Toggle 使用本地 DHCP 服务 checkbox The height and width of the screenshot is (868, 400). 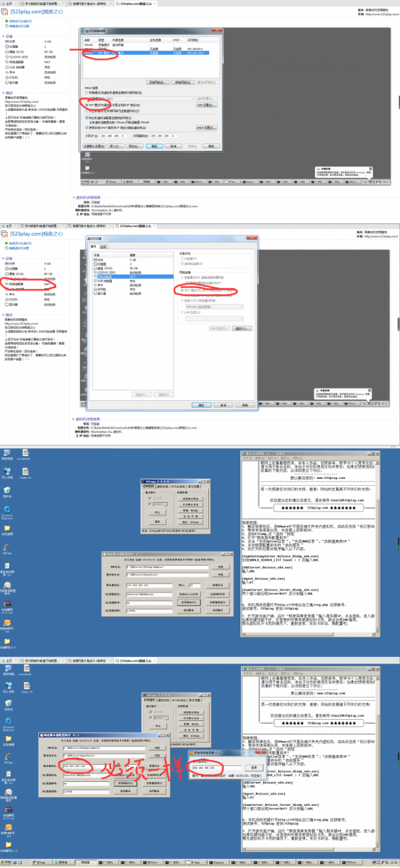coord(86,127)
